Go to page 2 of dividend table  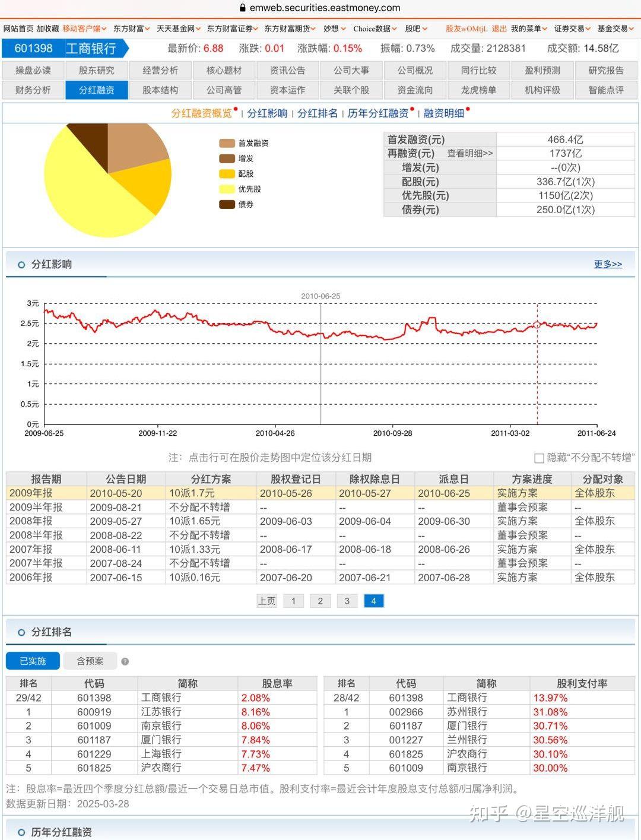320,601
